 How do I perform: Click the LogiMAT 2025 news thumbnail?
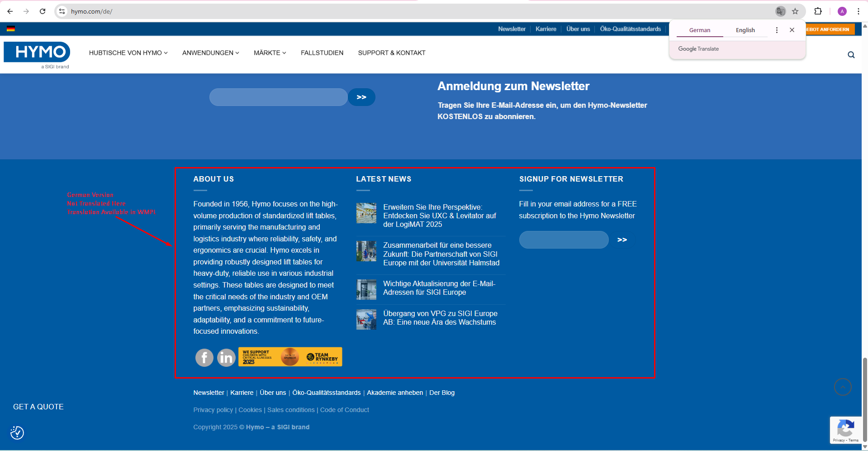coord(366,213)
